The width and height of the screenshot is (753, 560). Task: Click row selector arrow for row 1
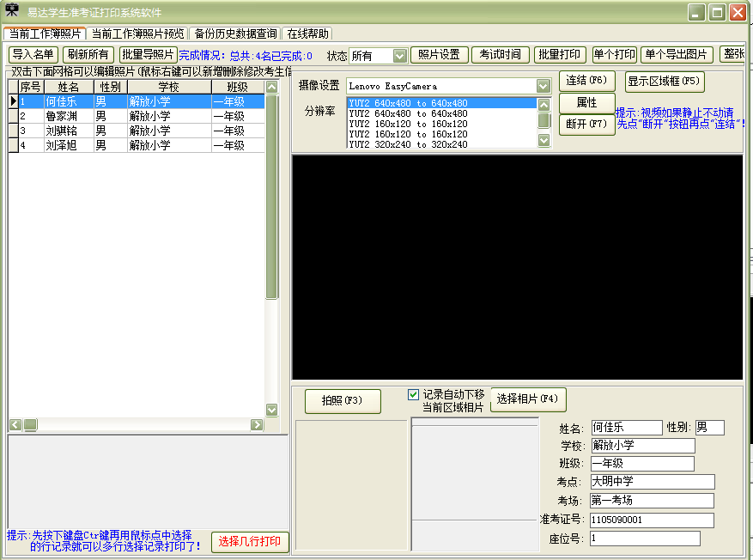coord(14,101)
